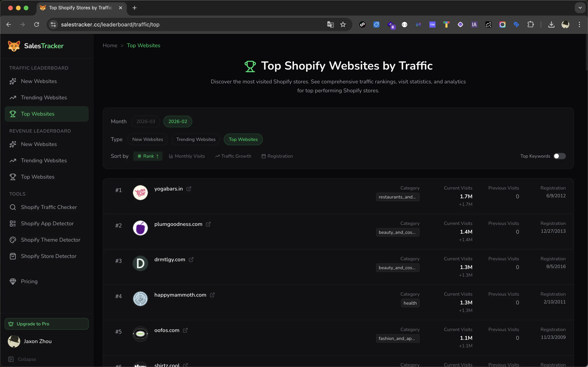This screenshot has height=367, width=588.
Task: Open Revenue Leaderboard Top Websites
Action: point(47,177)
